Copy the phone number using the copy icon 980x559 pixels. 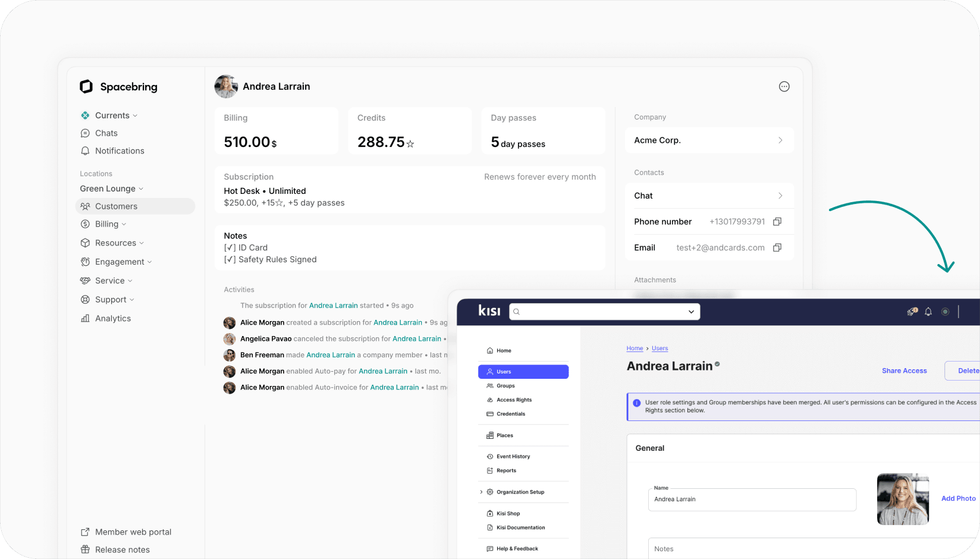click(x=777, y=221)
